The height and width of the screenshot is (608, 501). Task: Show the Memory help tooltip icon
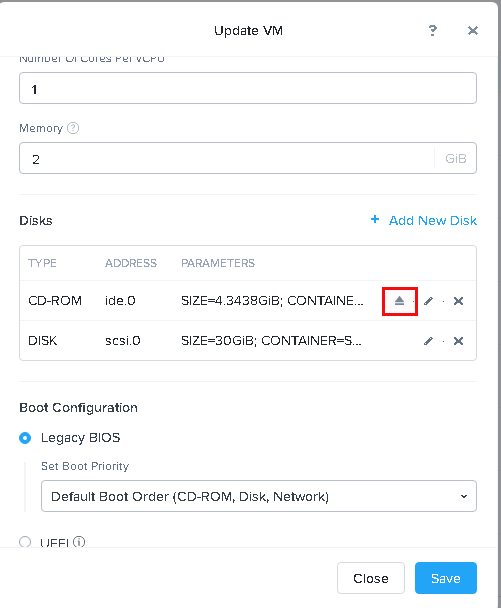(73, 128)
